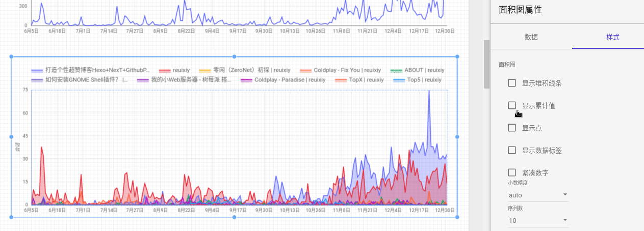644x231 pixels.
Task: Tick the 显示累计值 checkbox
Action: coord(512,105)
